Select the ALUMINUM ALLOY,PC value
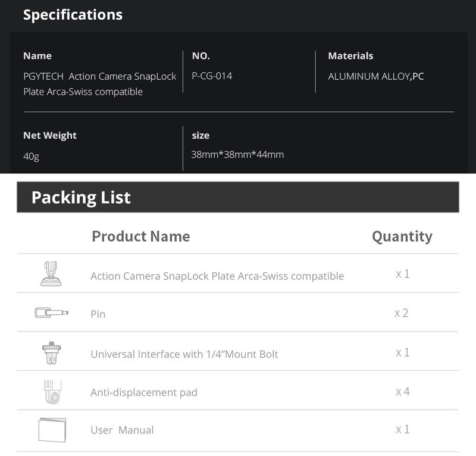 pos(376,76)
